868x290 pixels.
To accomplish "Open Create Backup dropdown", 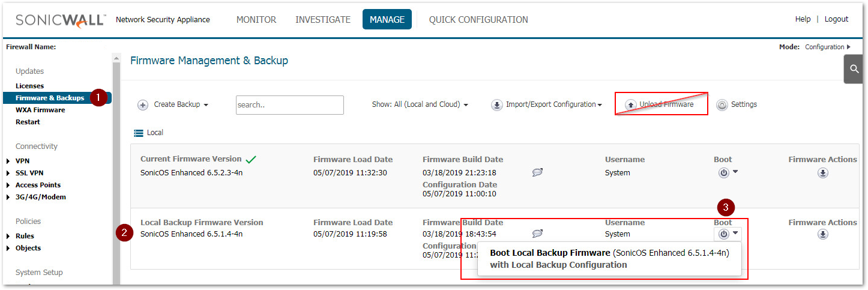I will (x=181, y=104).
